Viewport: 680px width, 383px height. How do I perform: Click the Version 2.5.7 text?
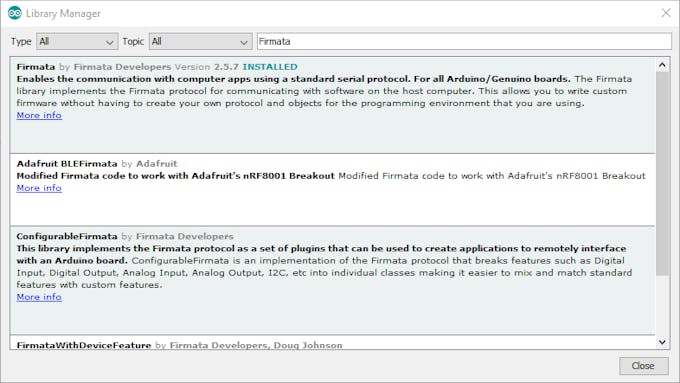click(x=207, y=67)
